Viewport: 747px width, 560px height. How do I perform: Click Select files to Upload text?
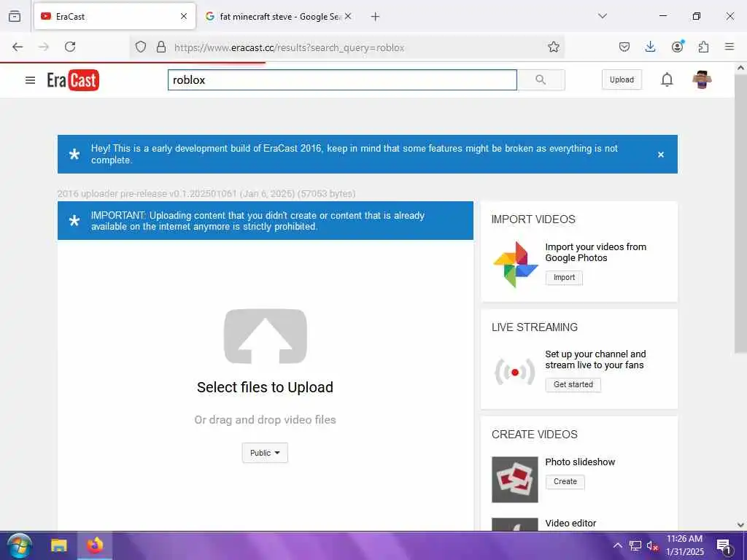265,387
